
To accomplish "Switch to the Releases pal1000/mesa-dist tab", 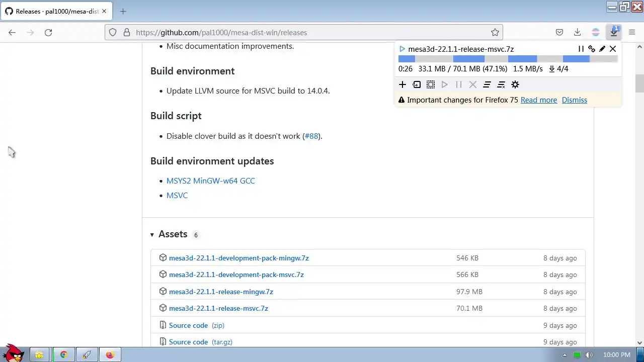I will click(x=52, y=11).
